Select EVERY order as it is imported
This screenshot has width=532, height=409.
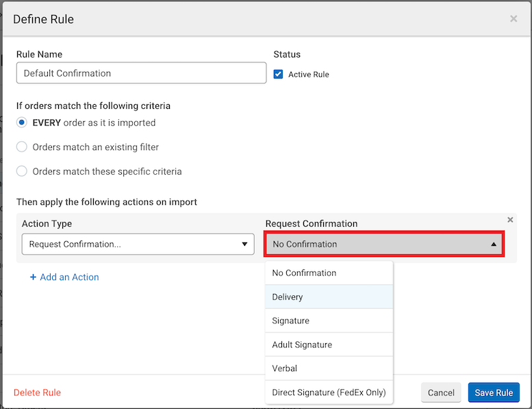[22, 123]
